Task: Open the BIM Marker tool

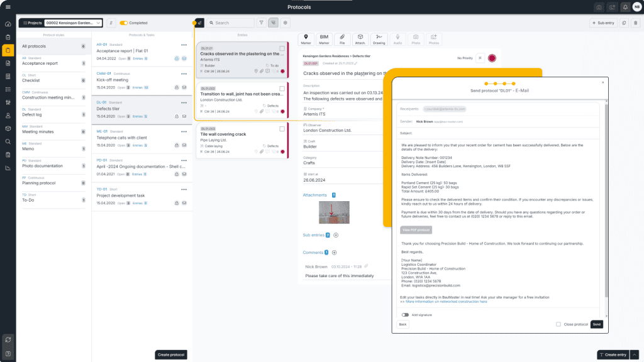Action: [323, 39]
